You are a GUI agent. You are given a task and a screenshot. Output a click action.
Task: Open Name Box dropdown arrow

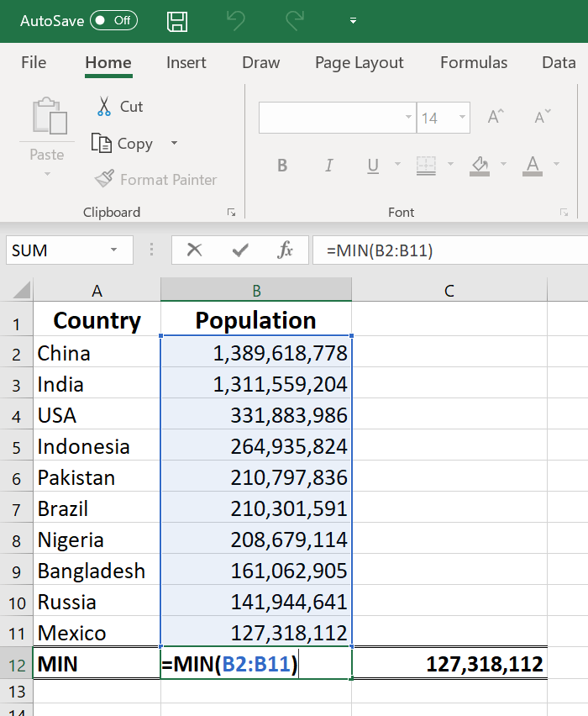(x=113, y=250)
